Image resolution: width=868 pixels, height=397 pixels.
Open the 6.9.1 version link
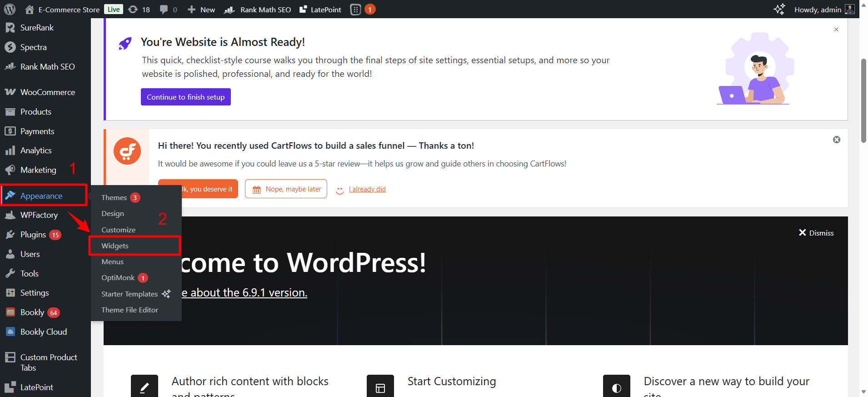click(244, 292)
